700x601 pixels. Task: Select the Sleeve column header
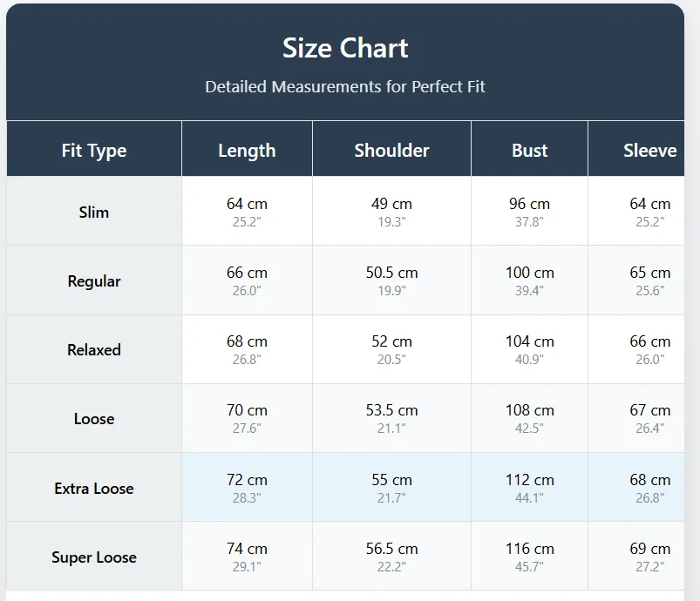coord(649,151)
